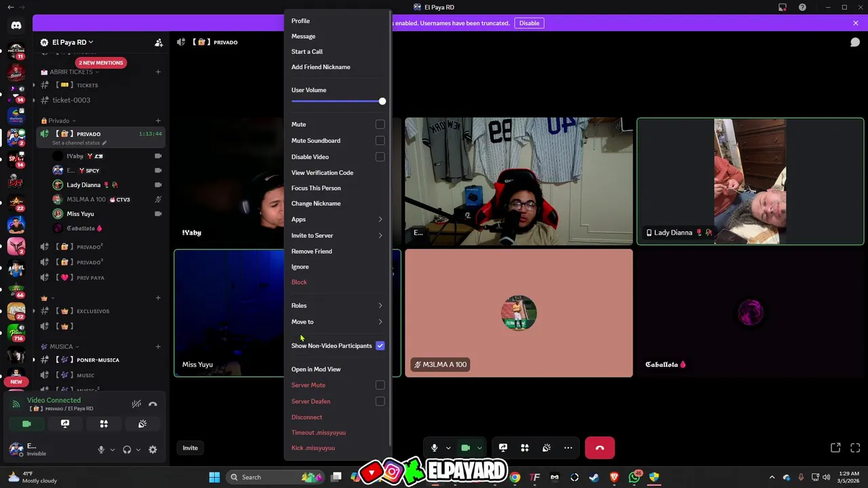
Task: Hang up with the red disconnect button
Action: 599,448
